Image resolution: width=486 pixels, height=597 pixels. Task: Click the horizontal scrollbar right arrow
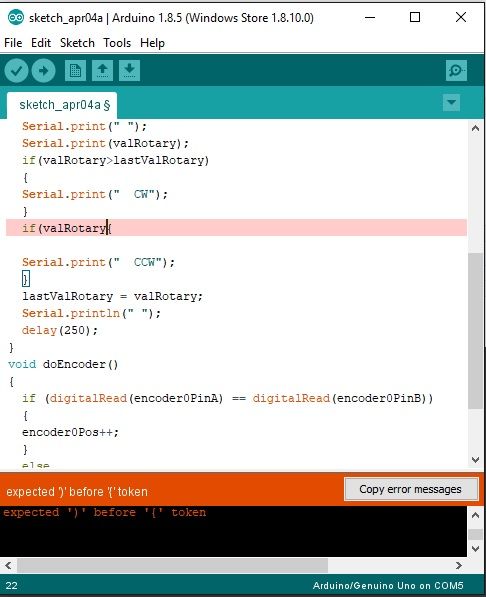click(x=459, y=565)
